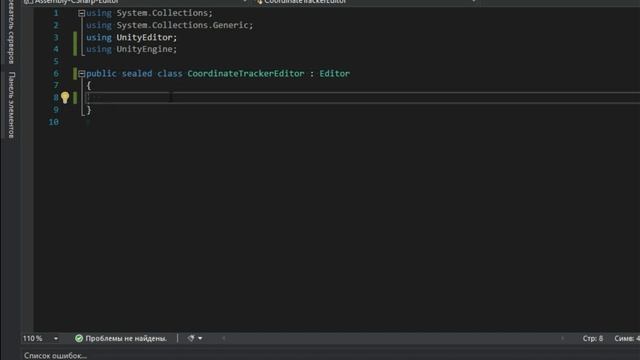Click the horizontal scrollbar left arrow
This screenshot has width=640, height=360.
223,338
